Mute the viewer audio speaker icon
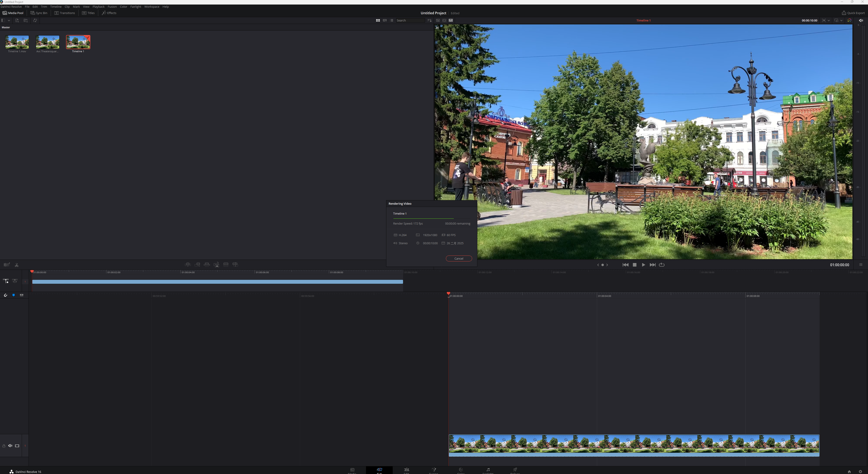 861,21
